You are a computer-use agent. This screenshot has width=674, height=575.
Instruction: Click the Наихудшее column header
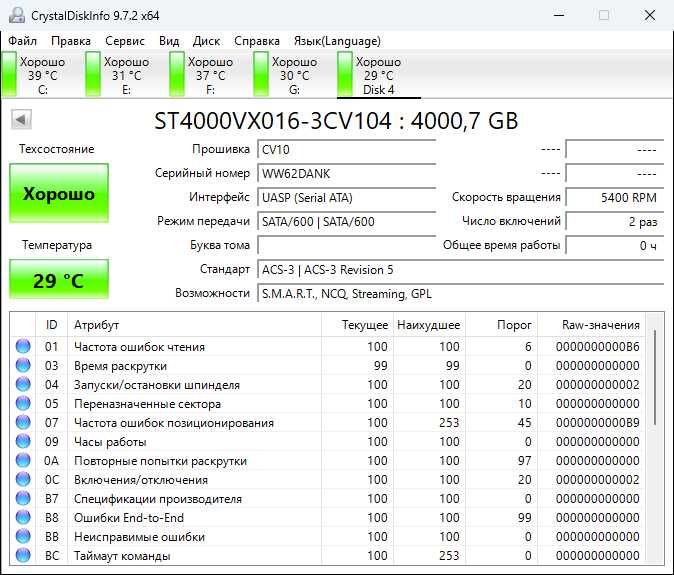pyautogui.click(x=429, y=324)
